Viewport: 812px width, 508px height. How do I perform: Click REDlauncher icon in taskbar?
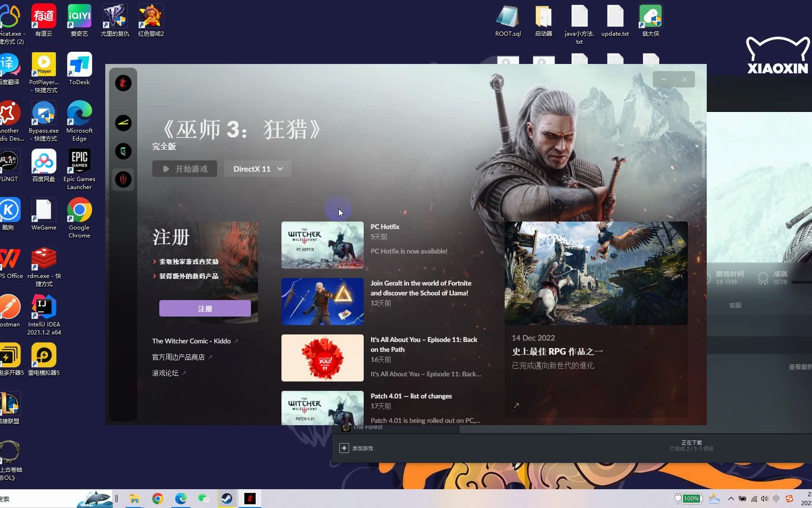tap(250, 499)
